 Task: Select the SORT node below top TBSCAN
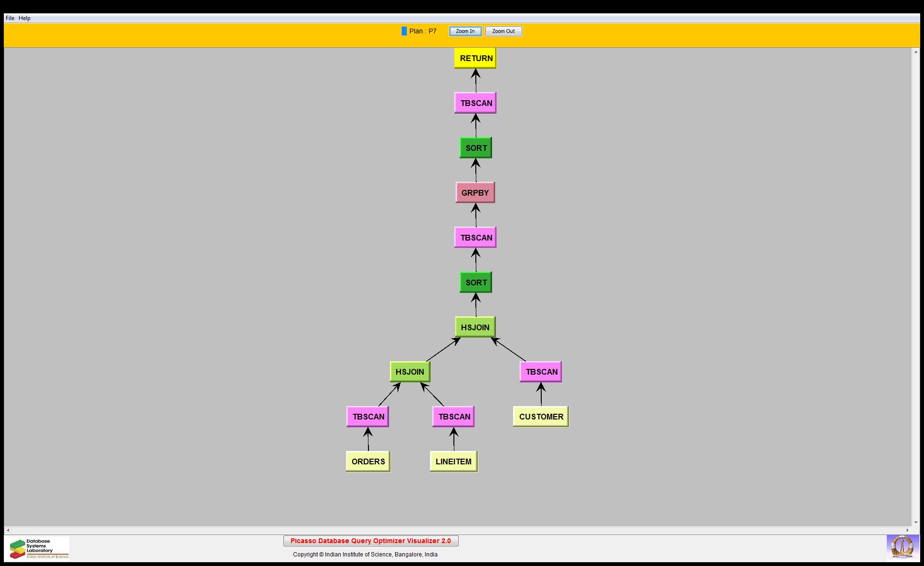(476, 148)
